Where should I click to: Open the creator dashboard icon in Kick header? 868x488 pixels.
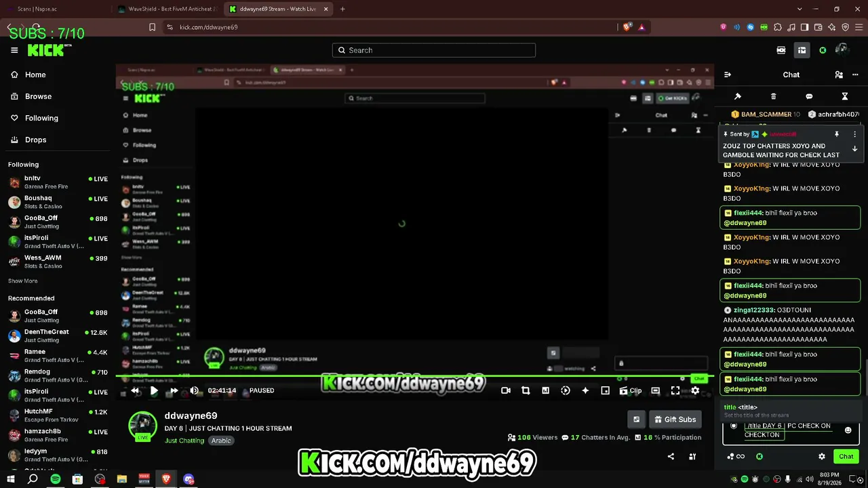tap(802, 50)
